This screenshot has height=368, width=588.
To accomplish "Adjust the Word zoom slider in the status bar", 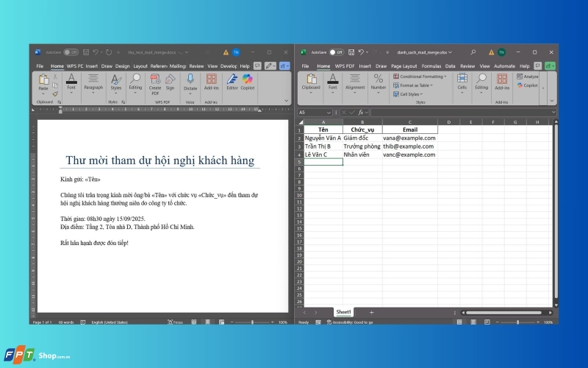I will [x=252, y=322].
